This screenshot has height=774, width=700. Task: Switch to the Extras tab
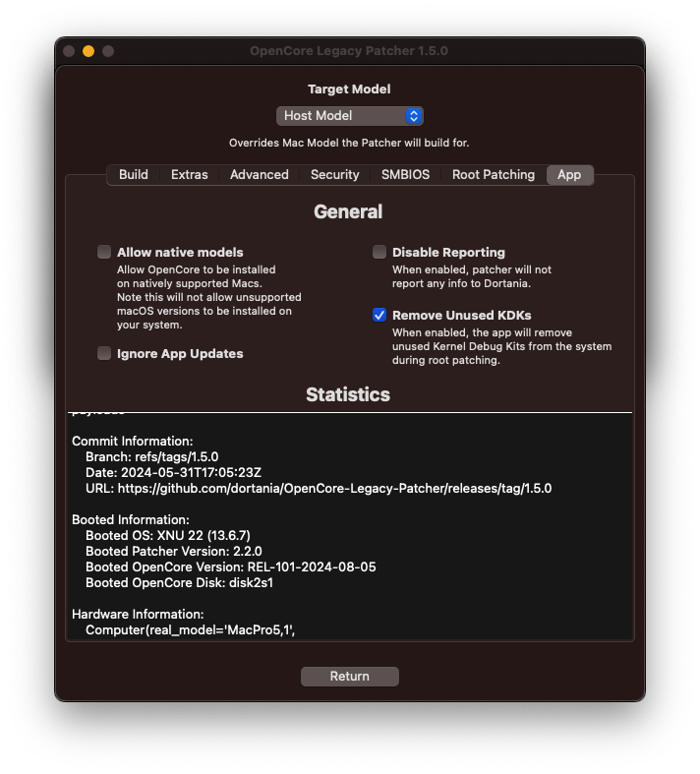click(190, 175)
